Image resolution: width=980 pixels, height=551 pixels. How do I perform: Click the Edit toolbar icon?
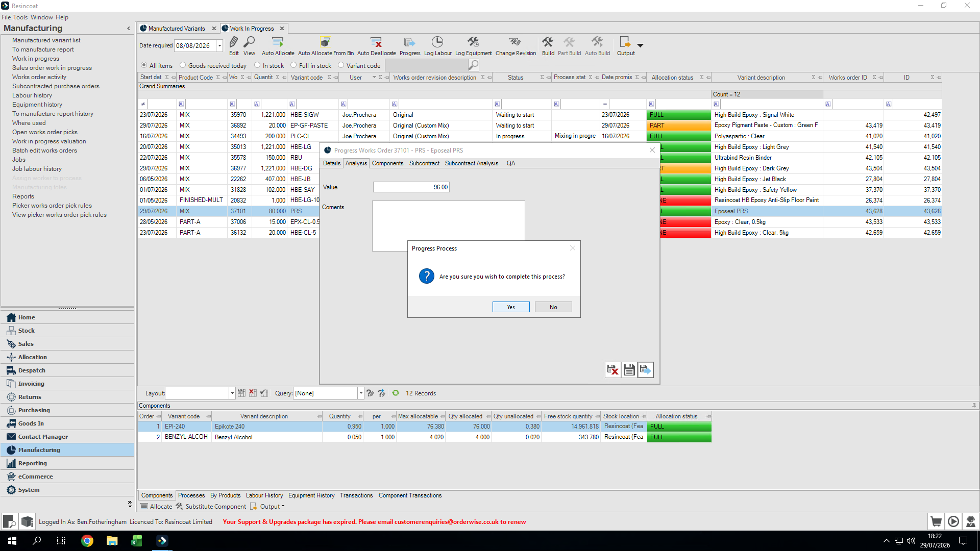[x=234, y=45]
